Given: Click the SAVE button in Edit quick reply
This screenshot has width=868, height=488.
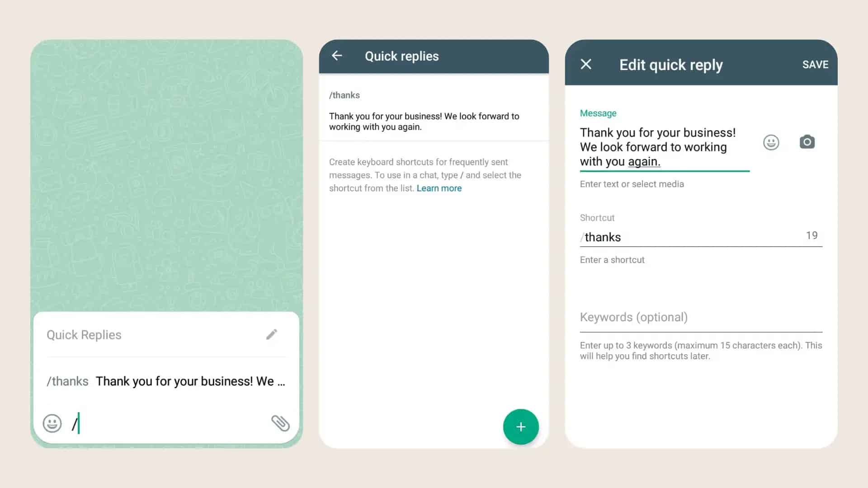Looking at the screenshot, I should [x=815, y=64].
